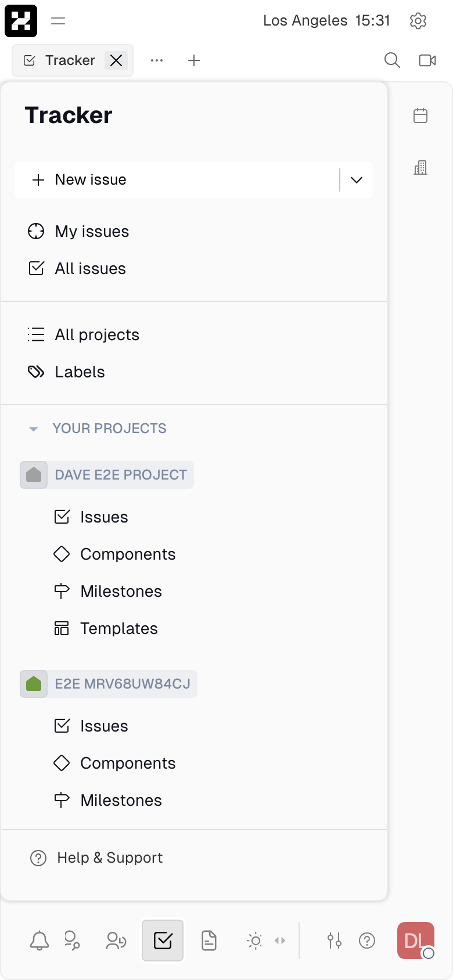Image resolution: width=453 pixels, height=980 pixels.
Task: Open Issues under E2E MRV68UW84CJ
Action: 194,726
